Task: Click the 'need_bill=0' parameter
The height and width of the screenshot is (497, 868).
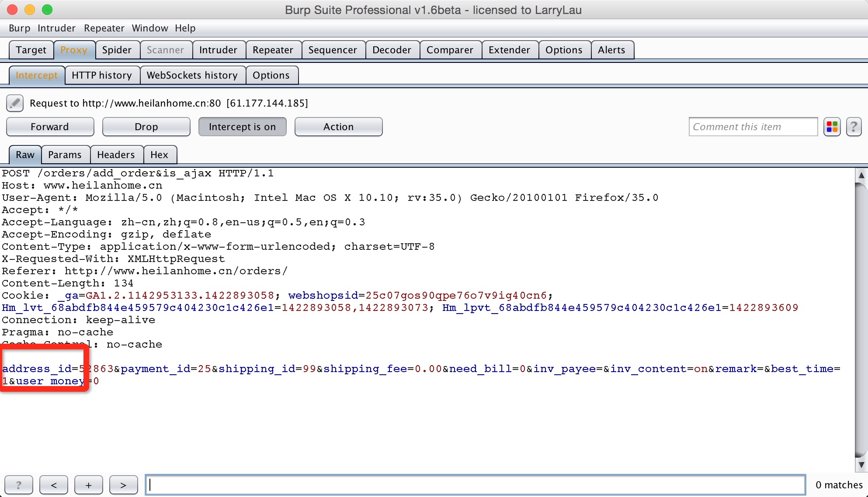Action: [x=488, y=369]
